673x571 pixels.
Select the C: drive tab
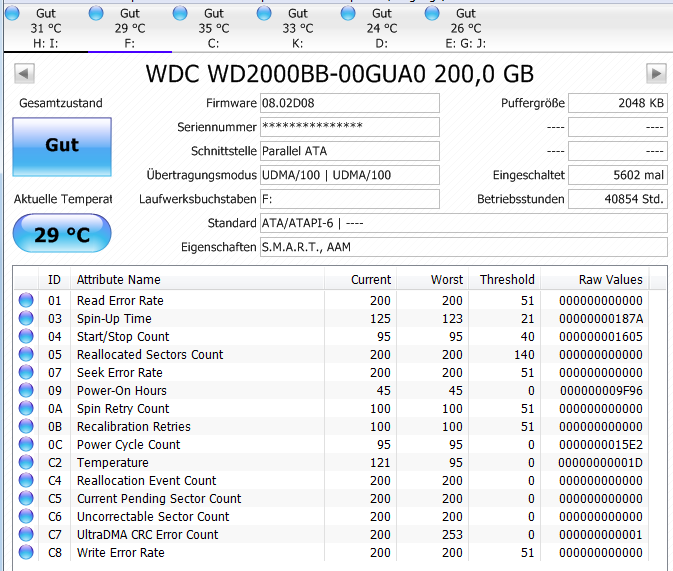point(214,28)
